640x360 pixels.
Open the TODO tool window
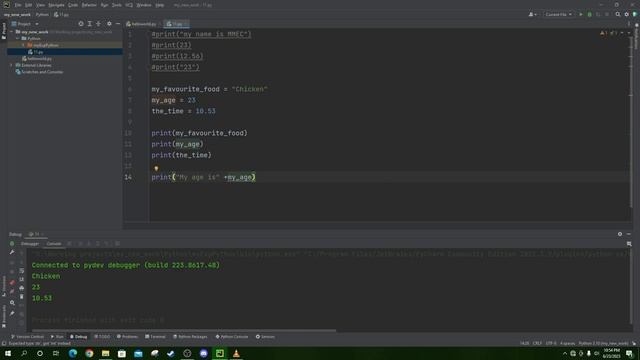(102, 337)
